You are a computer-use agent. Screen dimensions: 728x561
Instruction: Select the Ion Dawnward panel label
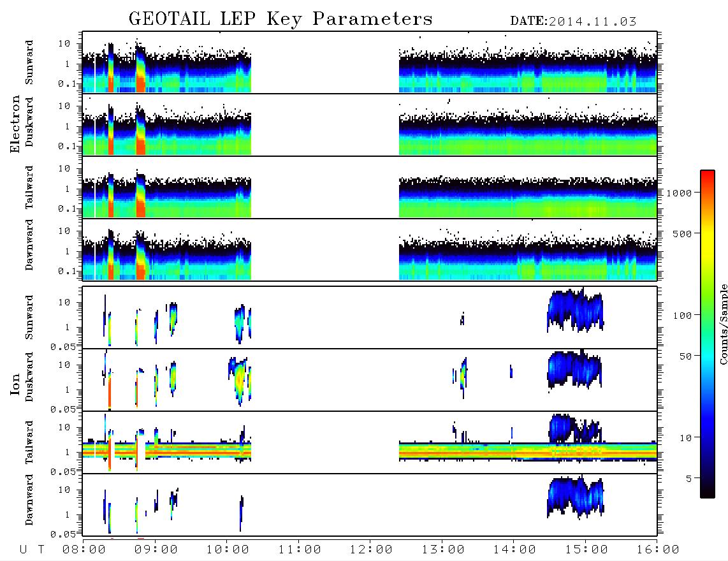(29, 500)
